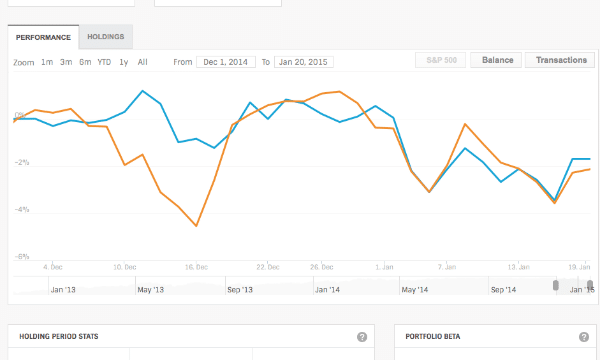
Task: Click the 10. Dec axis label
Action: [x=124, y=267]
